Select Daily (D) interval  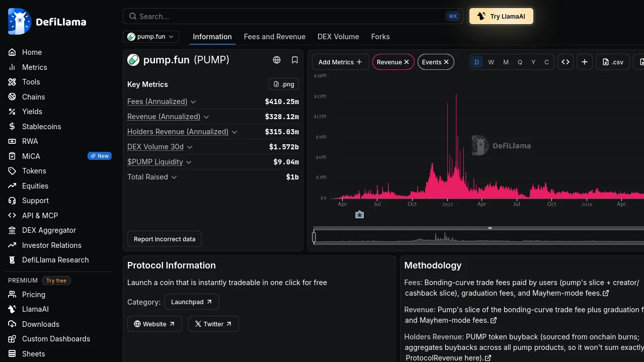click(476, 62)
